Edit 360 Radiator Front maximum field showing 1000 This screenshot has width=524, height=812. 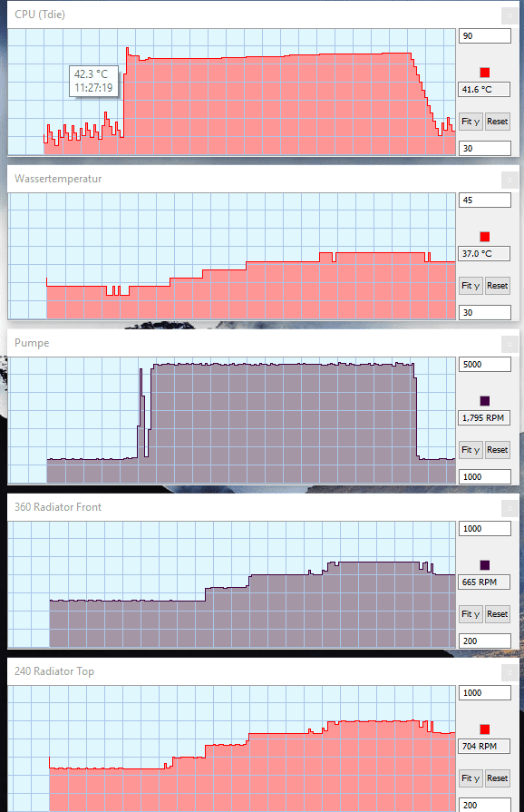point(485,529)
